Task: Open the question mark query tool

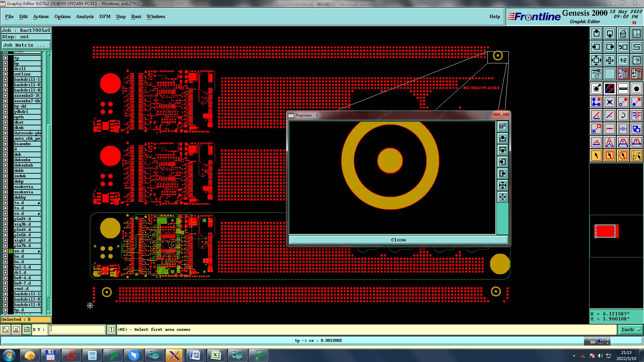Action: [x=636, y=60]
